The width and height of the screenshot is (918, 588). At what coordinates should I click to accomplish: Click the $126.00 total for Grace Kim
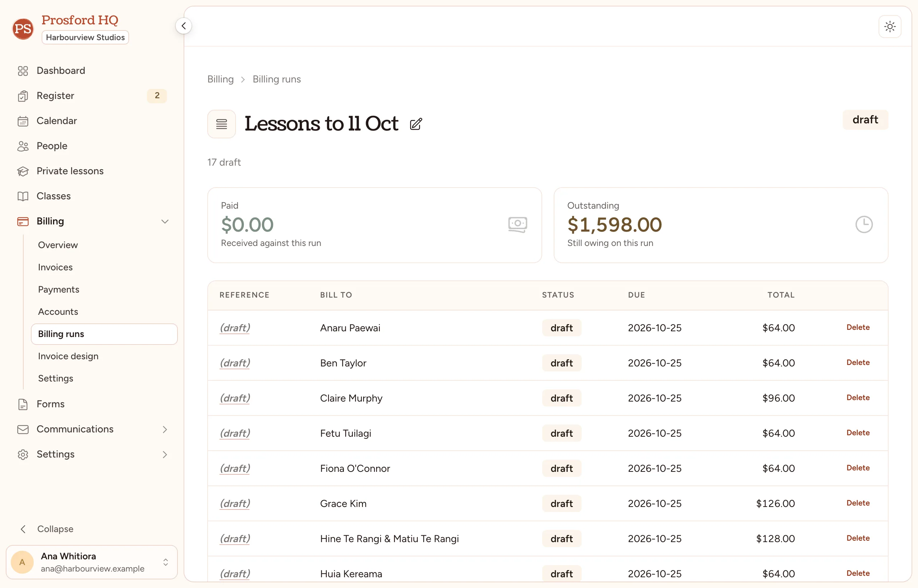point(775,504)
